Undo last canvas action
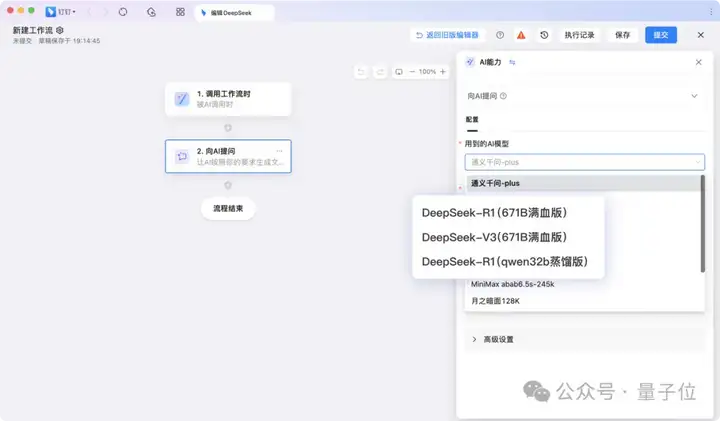 coord(361,72)
